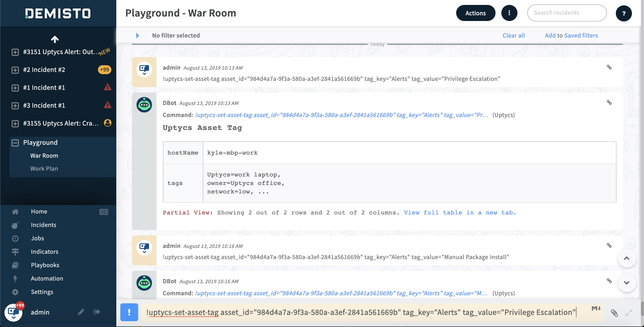
Task: Copy link of DBot 10:16 AM entry
Action: coord(609,281)
